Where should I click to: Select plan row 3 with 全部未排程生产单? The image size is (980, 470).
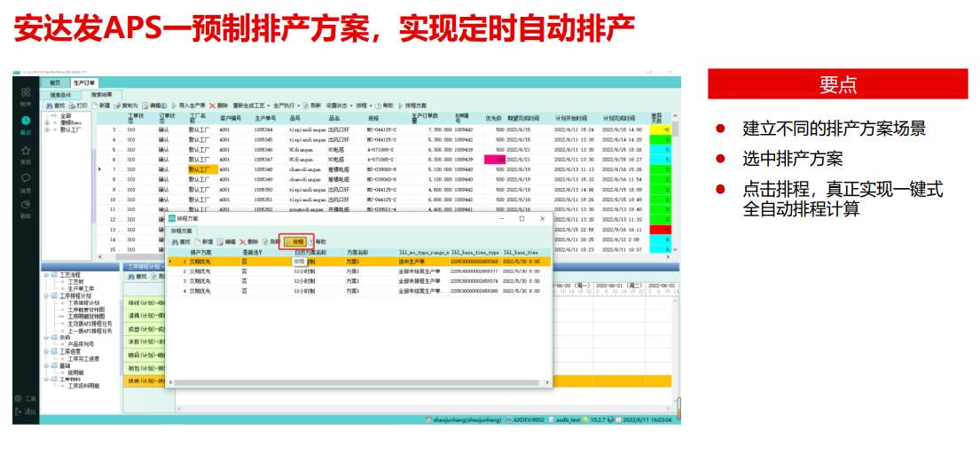click(359, 281)
